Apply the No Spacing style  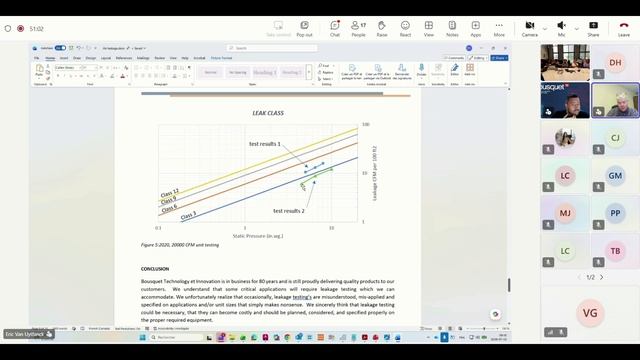point(238,72)
